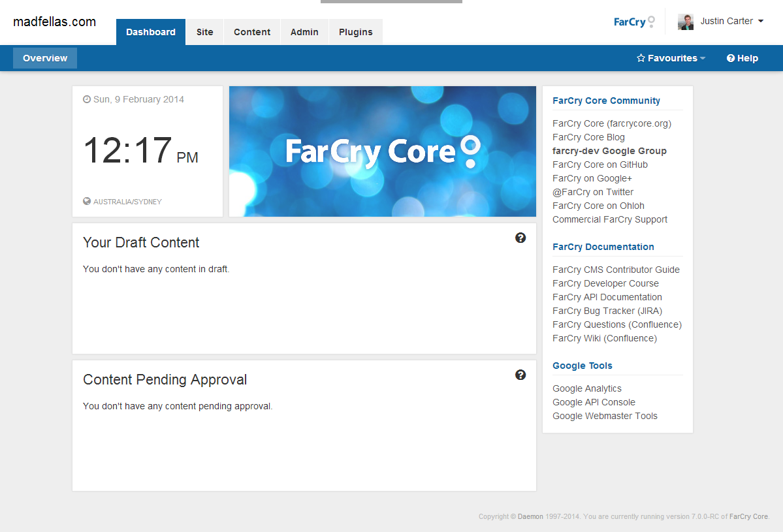
Task: Open the FarCry Developer Course link
Action: tap(606, 283)
